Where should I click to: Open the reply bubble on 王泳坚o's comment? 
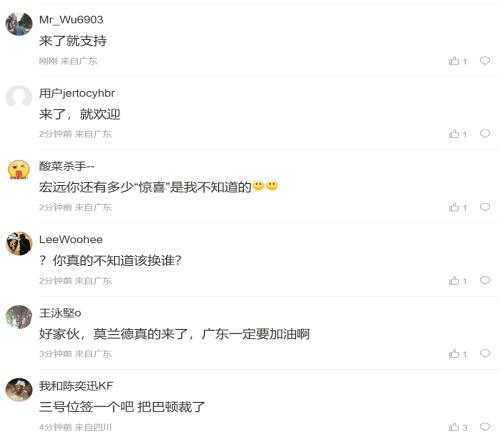click(x=485, y=353)
